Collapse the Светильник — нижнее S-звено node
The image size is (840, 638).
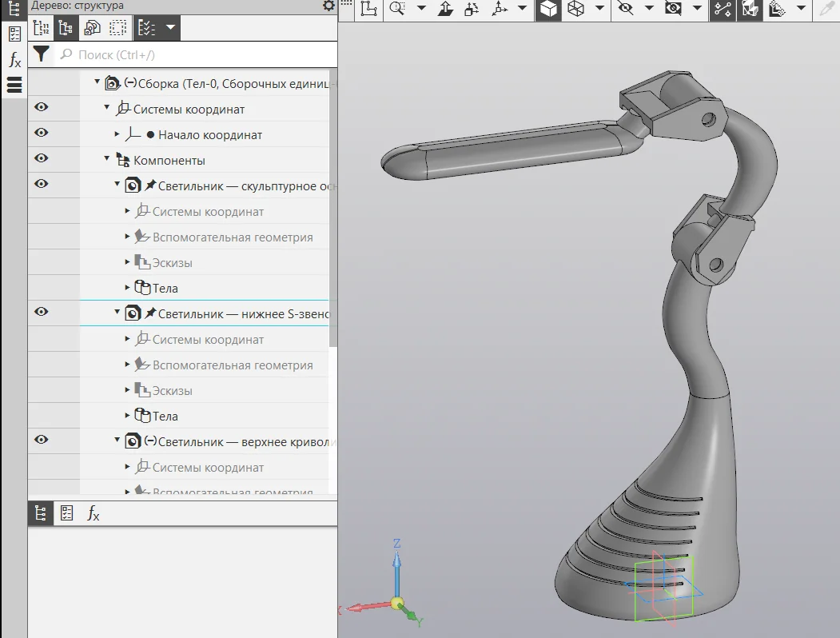(x=117, y=313)
